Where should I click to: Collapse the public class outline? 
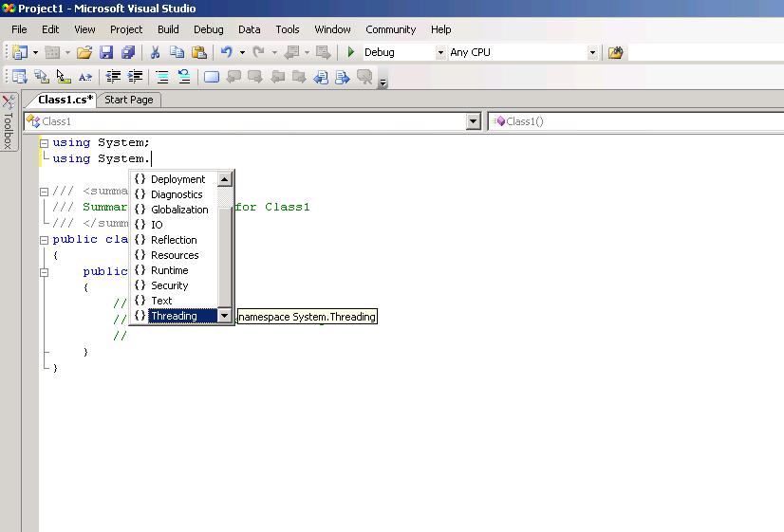click(44, 240)
